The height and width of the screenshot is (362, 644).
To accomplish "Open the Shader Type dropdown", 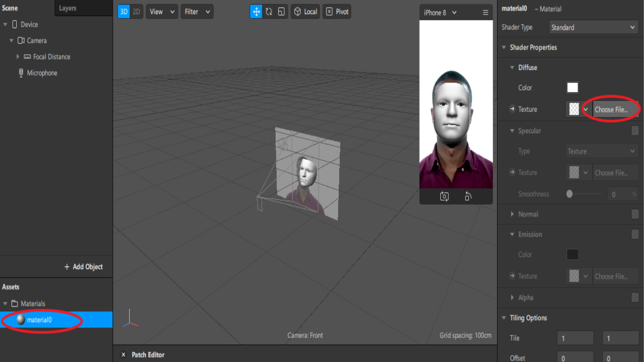I will pyautogui.click(x=593, y=28).
